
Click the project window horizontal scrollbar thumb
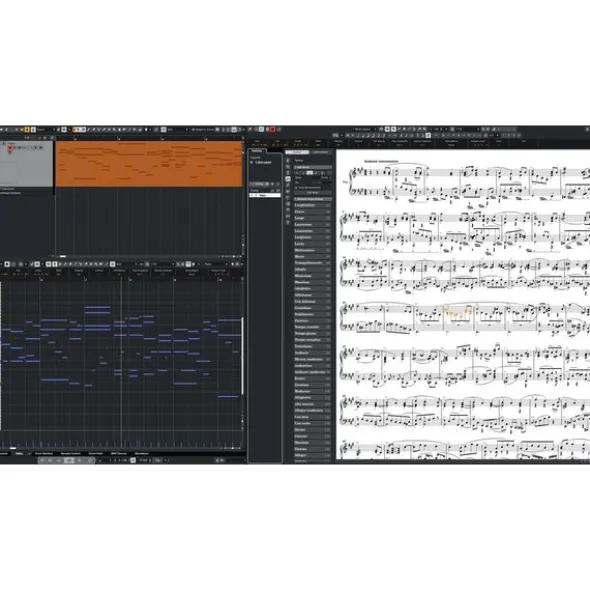(63, 256)
